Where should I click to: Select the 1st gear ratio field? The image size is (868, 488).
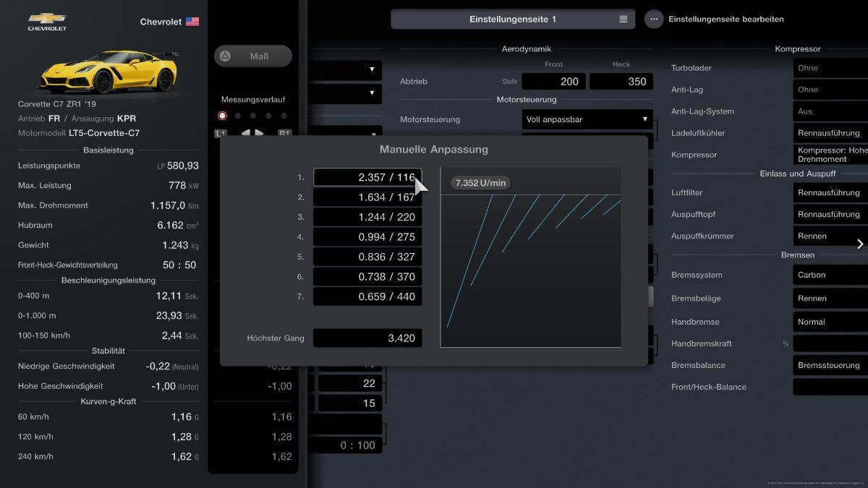tap(367, 177)
